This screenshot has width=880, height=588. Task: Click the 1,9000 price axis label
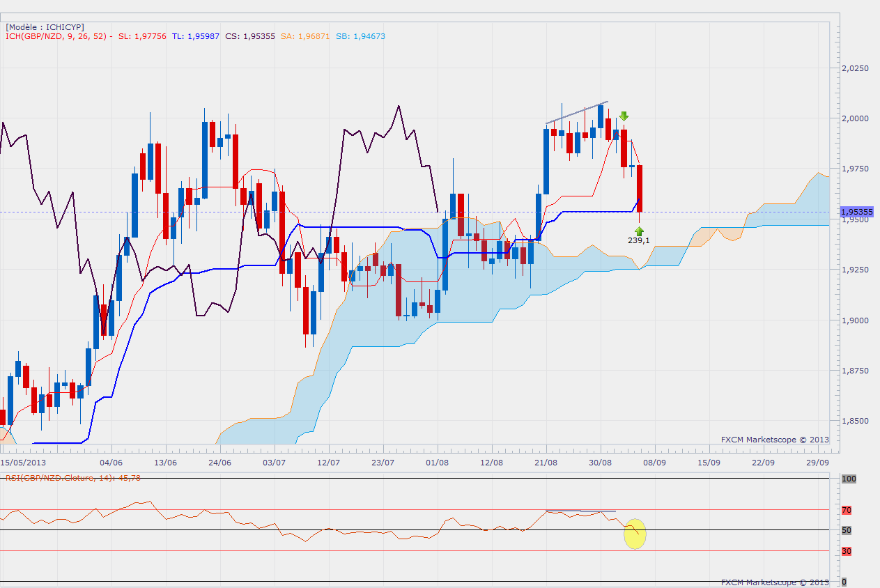click(854, 320)
